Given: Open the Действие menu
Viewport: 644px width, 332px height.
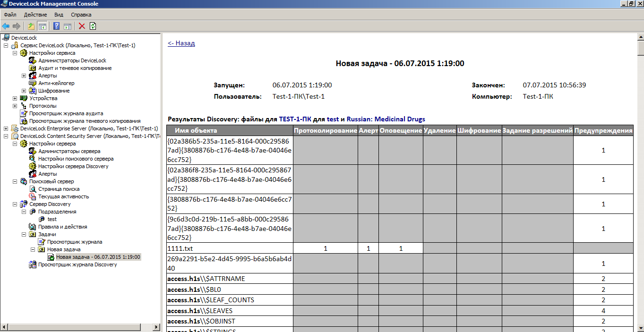Looking at the screenshot, I should (35, 15).
